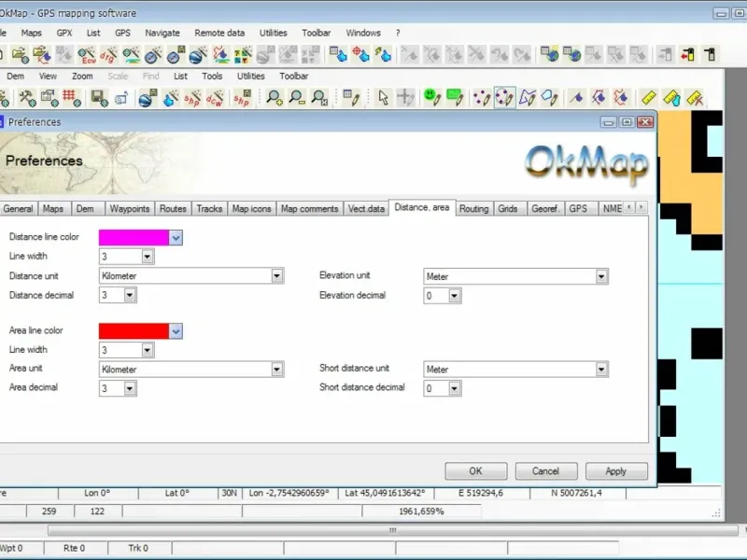Open the GPX menu
The height and width of the screenshot is (560, 747).
pyautogui.click(x=64, y=33)
